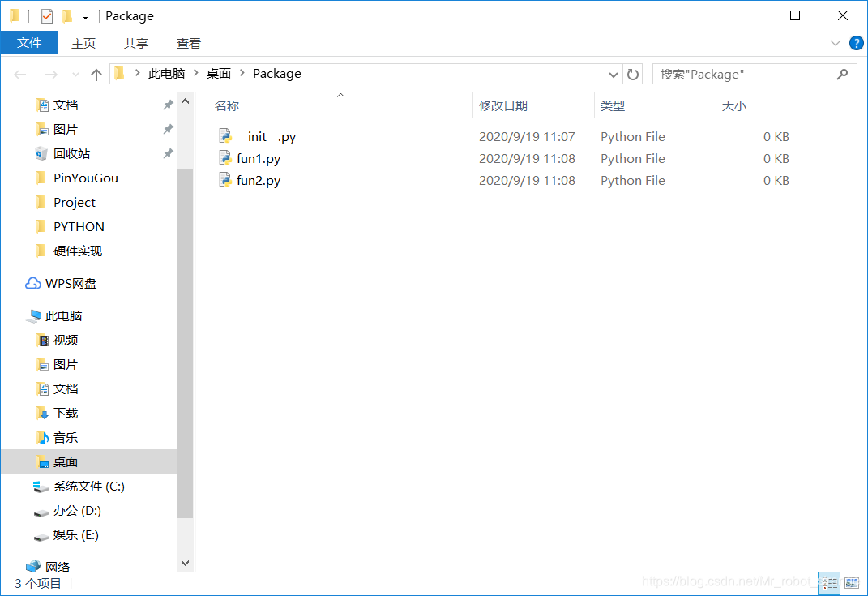Open the 共享 ribbon tab
Image resolution: width=868 pixels, height=596 pixels.
point(135,43)
